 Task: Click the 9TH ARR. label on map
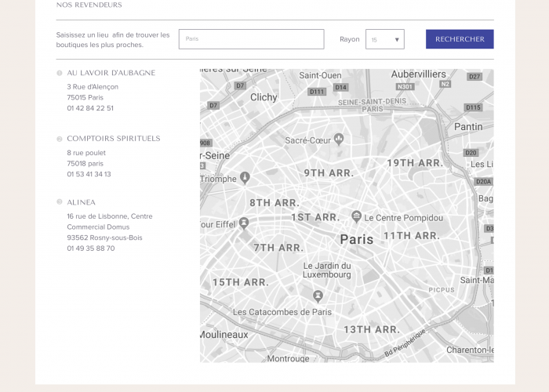point(329,173)
